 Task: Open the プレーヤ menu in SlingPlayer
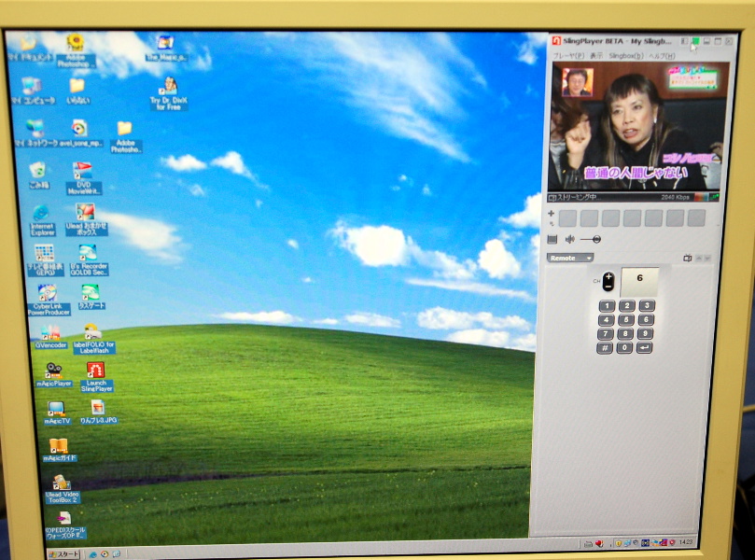click(x=567, y=56)
